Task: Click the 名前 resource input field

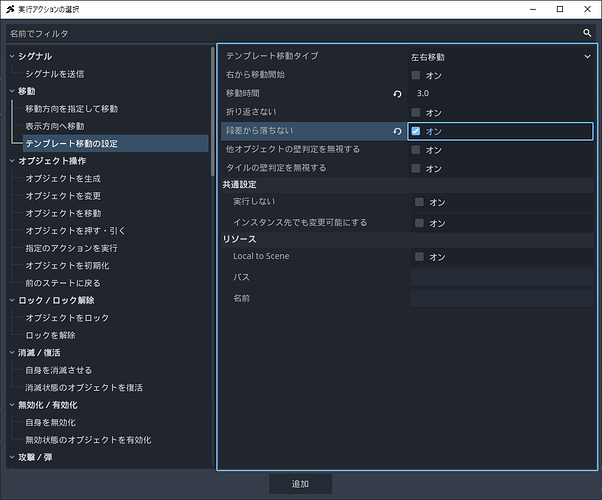Action: point(502,298)
